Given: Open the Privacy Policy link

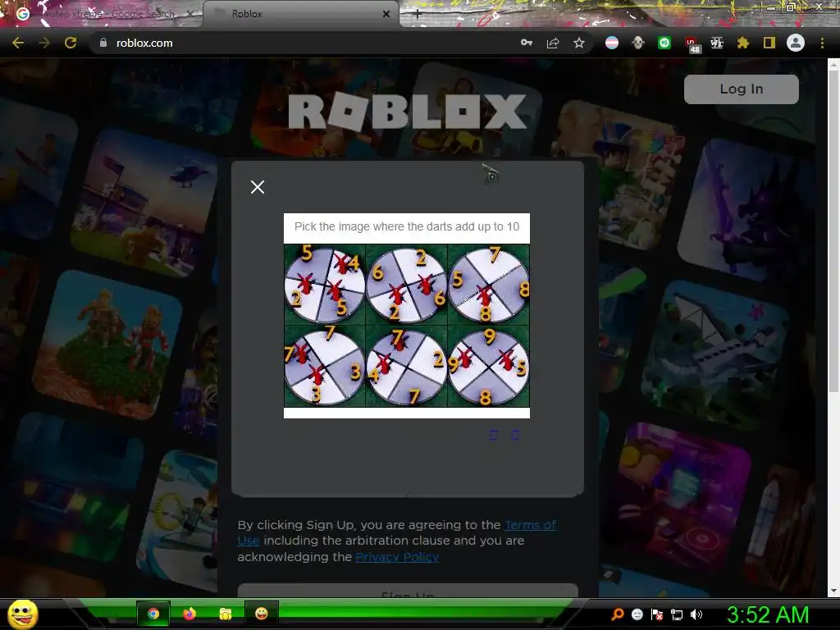Looking at the screenshot, I should pyautogui.click(x=397, y=557).
